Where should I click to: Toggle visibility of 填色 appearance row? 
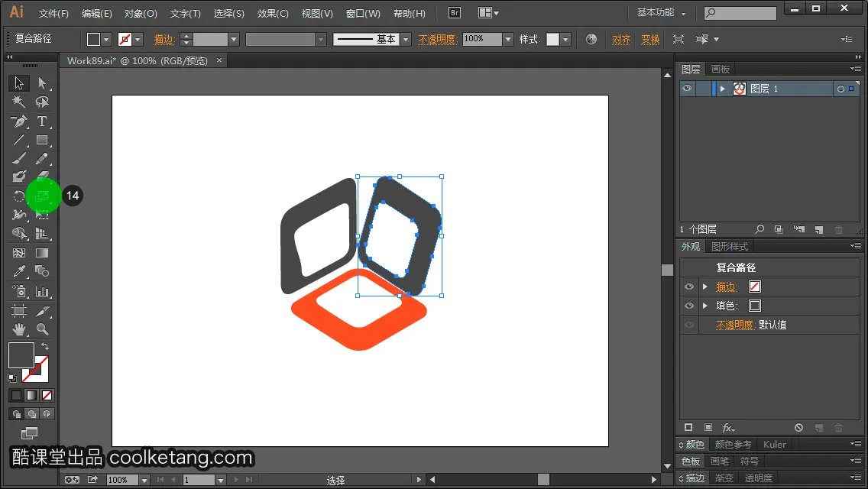[x=688, y=306]
